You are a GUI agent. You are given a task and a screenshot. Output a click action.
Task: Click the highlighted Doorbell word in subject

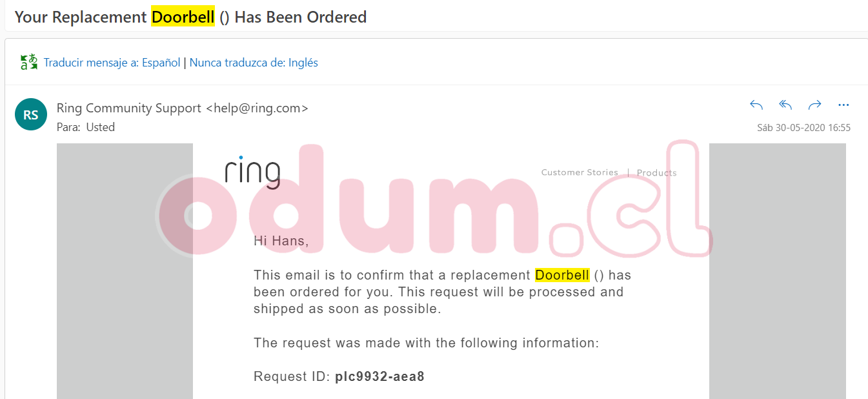coord(183,17)
